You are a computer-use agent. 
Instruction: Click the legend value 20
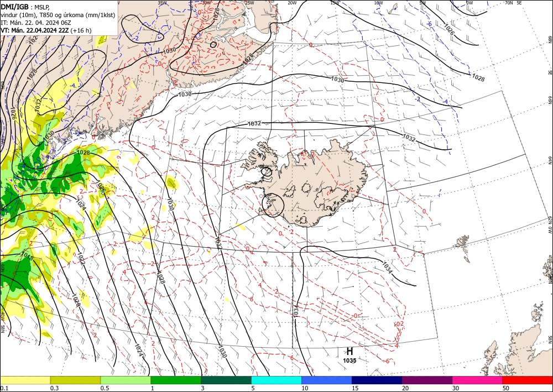tap(405, 388)
